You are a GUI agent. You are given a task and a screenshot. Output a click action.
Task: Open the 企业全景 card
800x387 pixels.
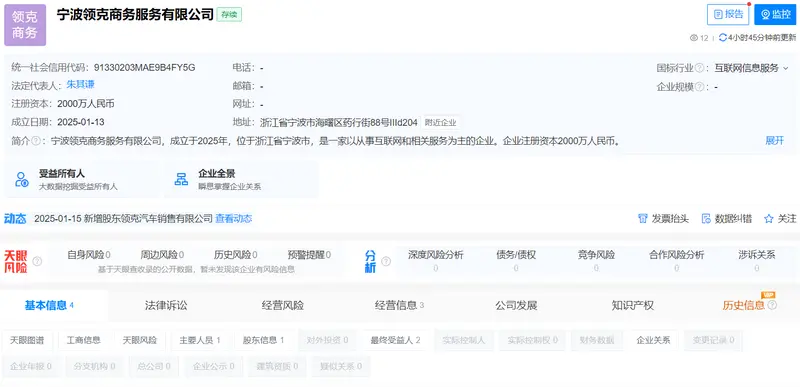241,179
